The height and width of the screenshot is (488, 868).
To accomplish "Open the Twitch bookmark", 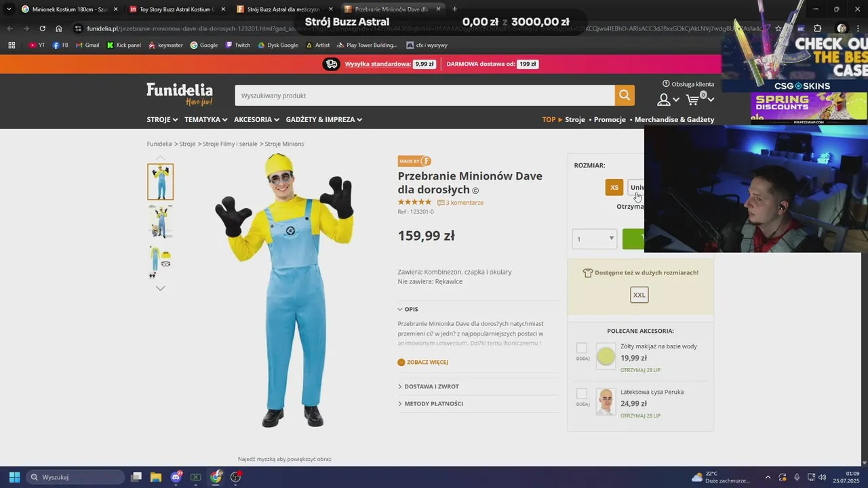I will [x=237, y=45].
